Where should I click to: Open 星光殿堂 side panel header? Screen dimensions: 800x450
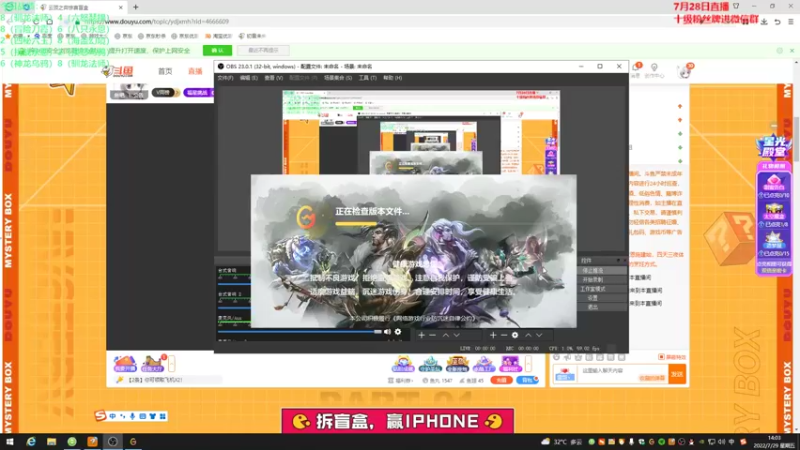pos(774,146)
